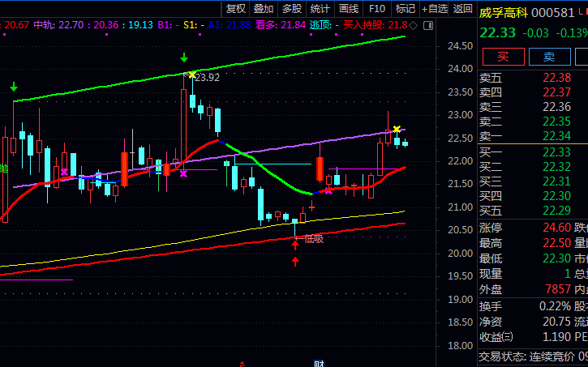Click 买五 price 22.29
588x367 pixels.
coord(557,211)
